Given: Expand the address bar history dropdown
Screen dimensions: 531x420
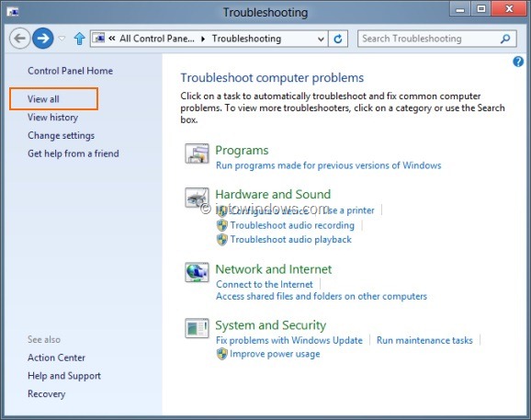Looking at the screenshot, I should click(321, 39).
